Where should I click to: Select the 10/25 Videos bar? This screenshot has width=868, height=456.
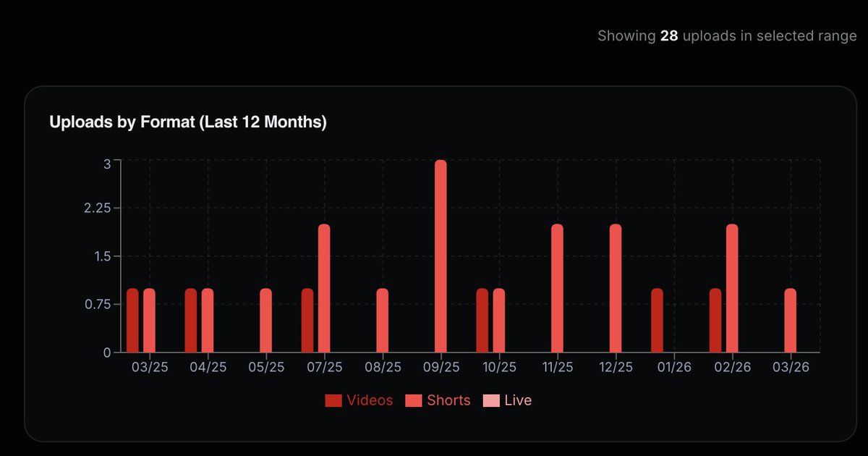point(482,321)
